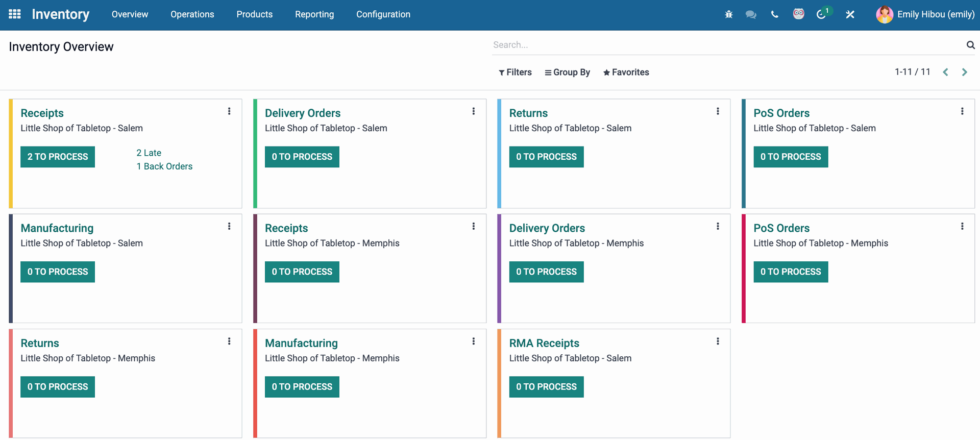Click the phone VoIP icon

pyautogui.click(x=774, y=14)
